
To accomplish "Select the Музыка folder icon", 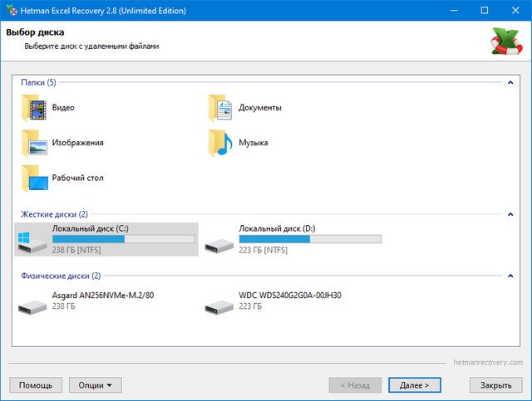I will [220, 143].
